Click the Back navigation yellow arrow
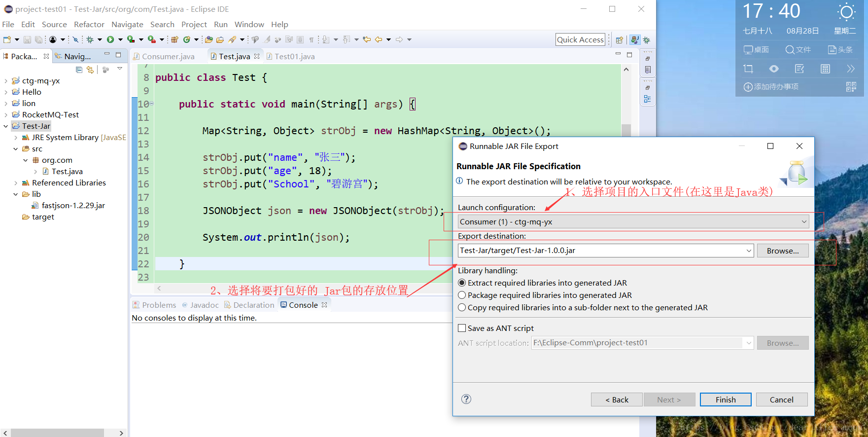 (x=379, y=39)
